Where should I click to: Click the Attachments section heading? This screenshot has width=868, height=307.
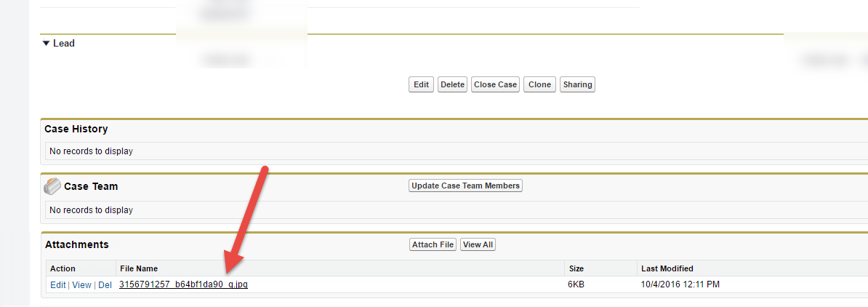point(76,244)
